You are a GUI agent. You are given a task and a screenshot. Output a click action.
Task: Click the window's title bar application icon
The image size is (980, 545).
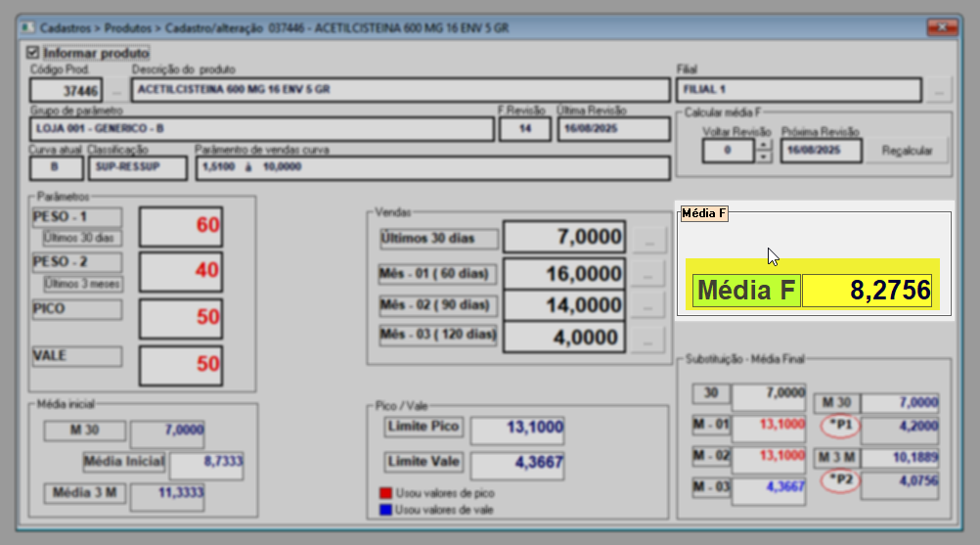(x=27, y=28)
